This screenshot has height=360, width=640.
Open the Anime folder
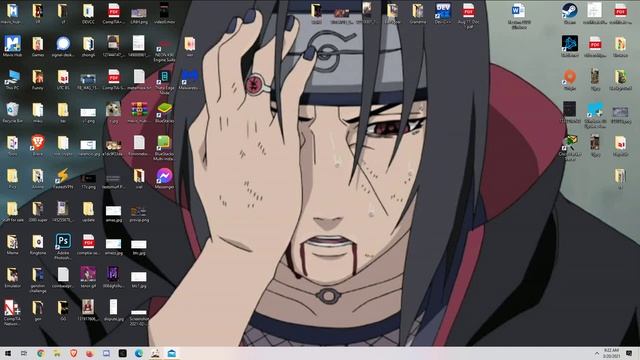tap(38, 177)
